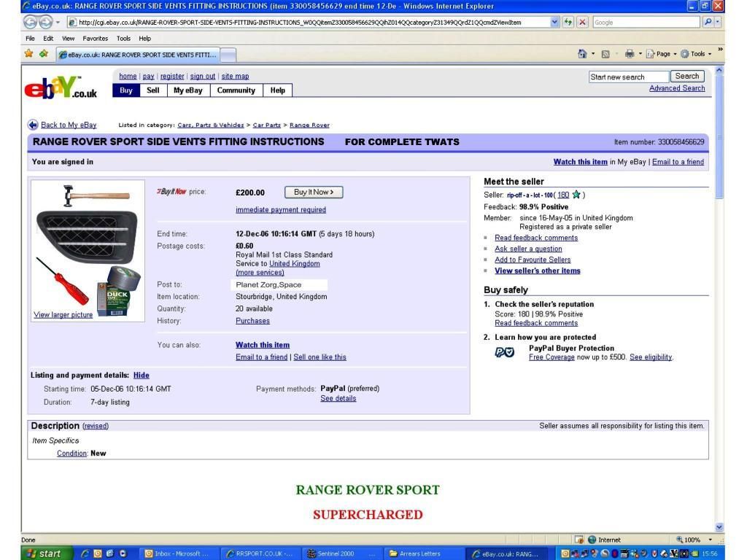Open Favorites Center star icon
Screen dimensions: 747x560
[28, 54]
